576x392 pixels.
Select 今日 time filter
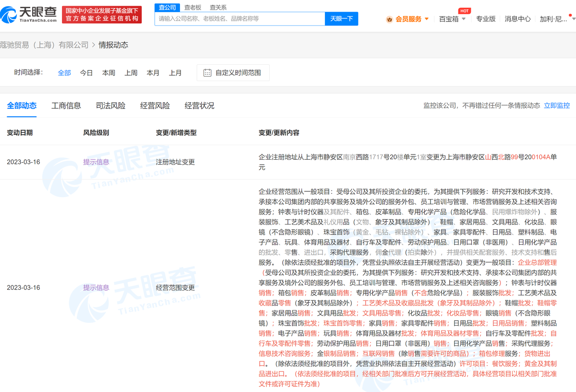[x=86, y=73]
